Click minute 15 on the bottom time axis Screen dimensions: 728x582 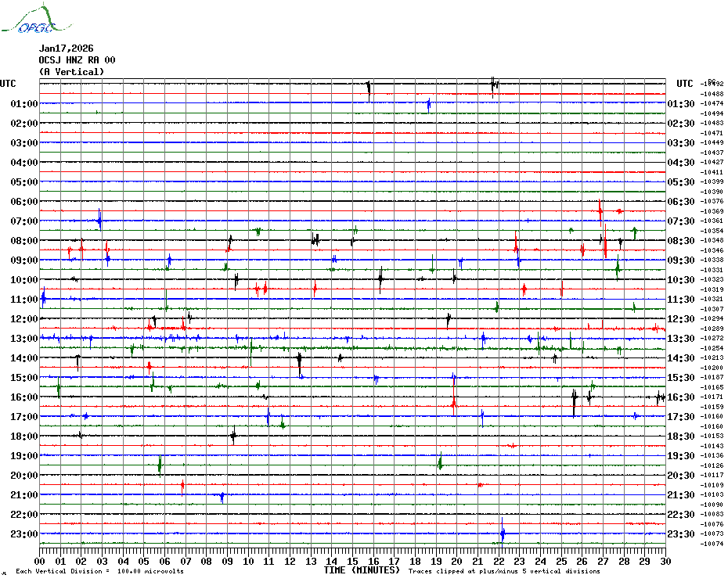coord(352,561)
